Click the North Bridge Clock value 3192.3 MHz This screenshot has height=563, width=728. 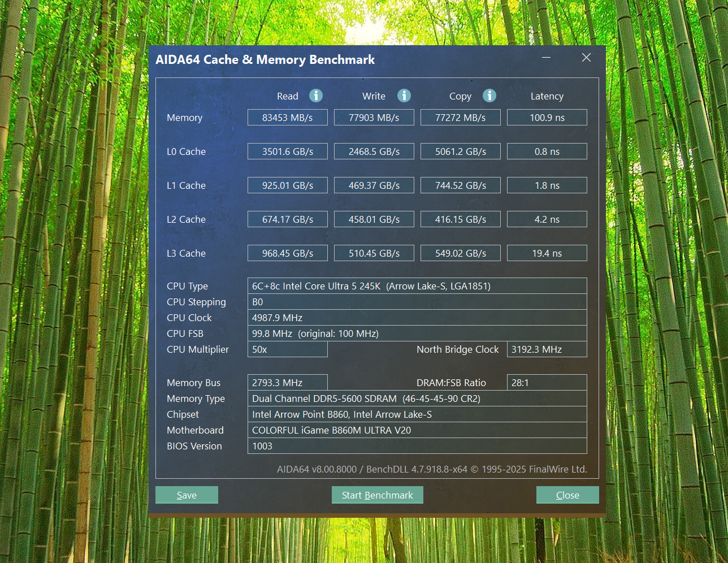tap(547, 349)
